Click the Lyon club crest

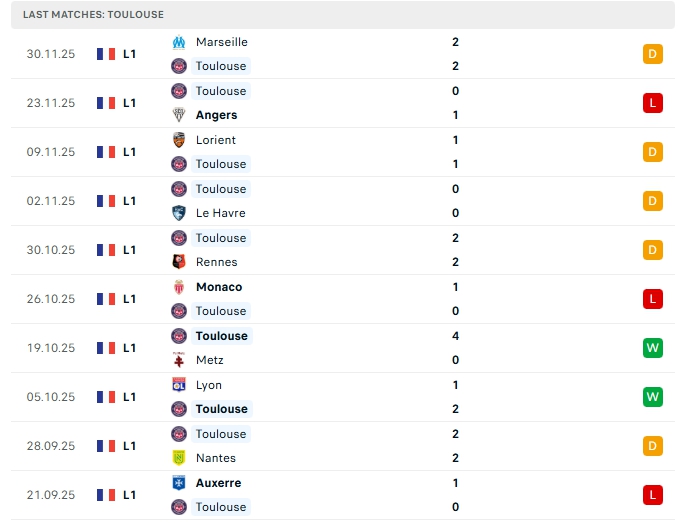[179, 385]
